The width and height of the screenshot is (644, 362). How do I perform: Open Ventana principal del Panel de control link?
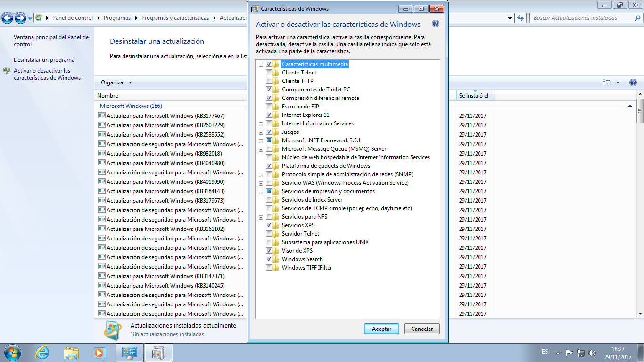(51, 41)
